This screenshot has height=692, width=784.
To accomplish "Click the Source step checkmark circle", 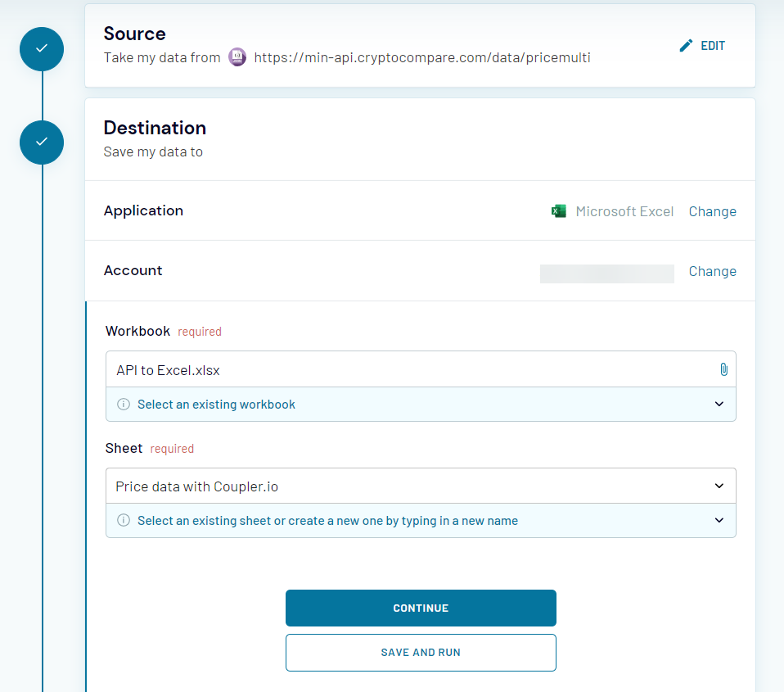I will [x=42, y=49].
